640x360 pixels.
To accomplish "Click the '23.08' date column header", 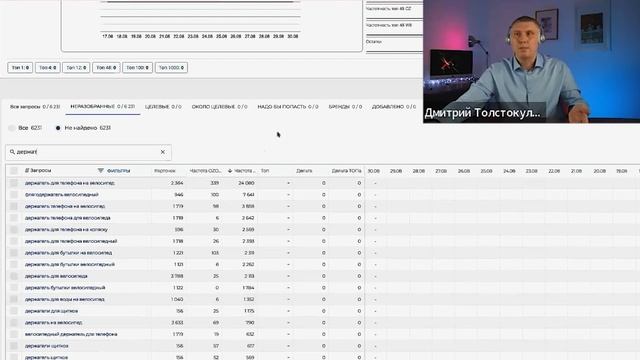I will [531, 171].
